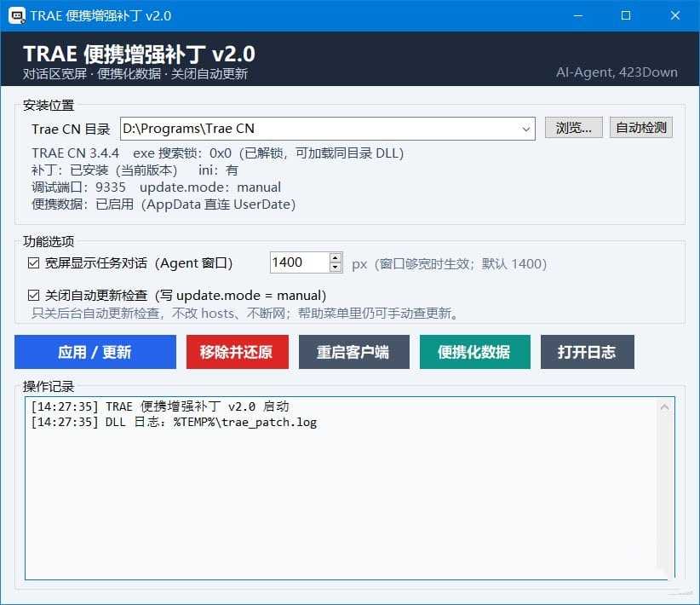Click the '调试端口: 9335' status text

coord(78,187)
